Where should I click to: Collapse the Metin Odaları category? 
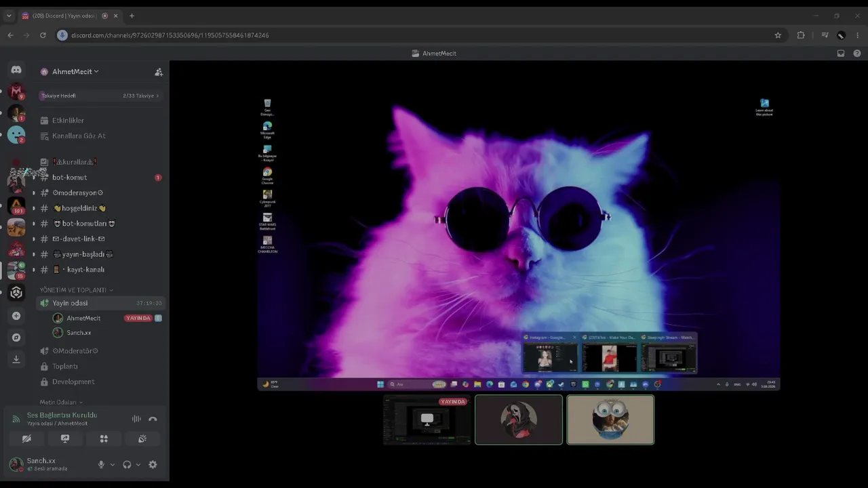(61, 403)
